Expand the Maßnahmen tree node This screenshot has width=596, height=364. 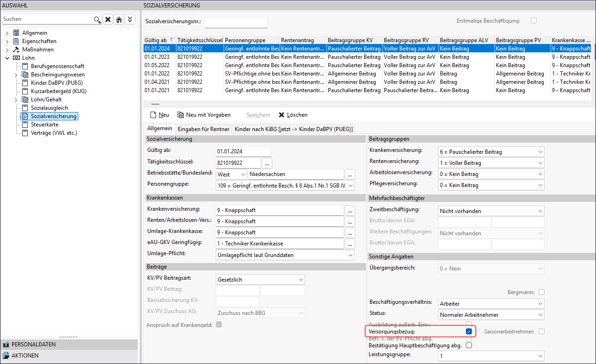[x=7, y=50]
